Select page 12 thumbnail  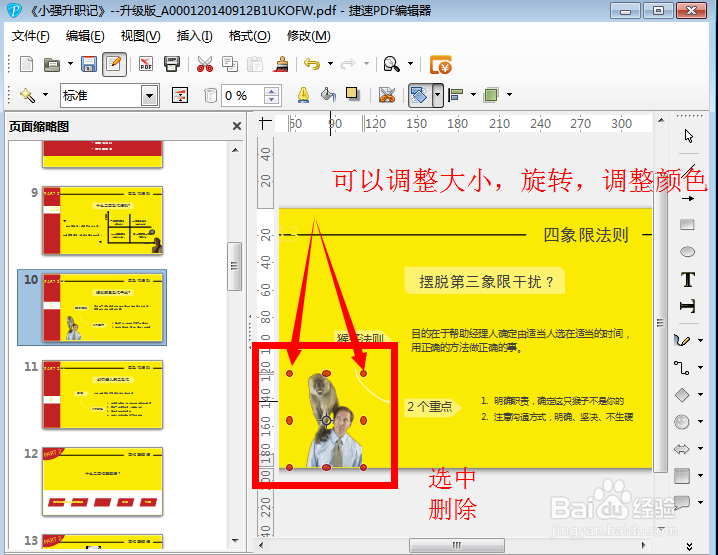[103, 481]
